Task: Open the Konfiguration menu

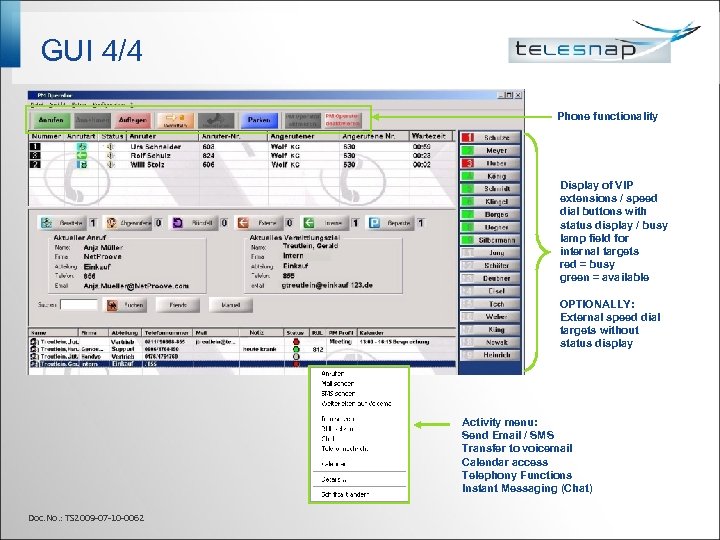Action: [108, 105]
